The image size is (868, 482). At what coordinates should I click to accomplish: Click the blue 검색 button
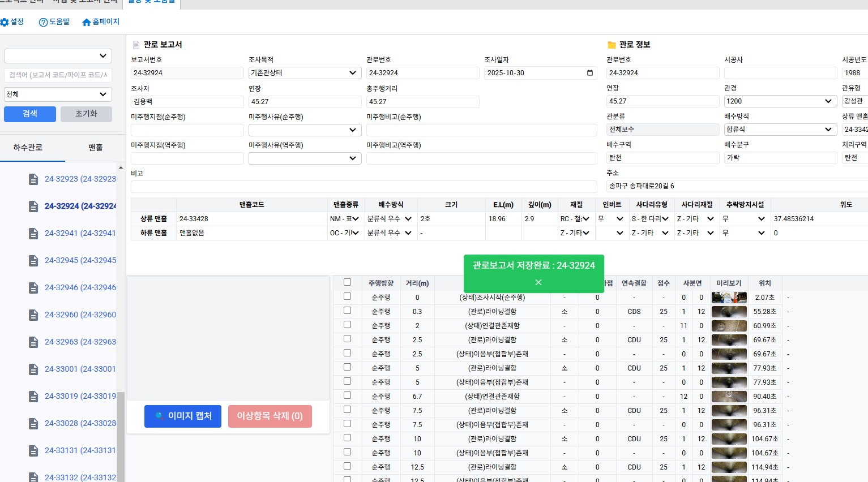(x=30, y=114)
